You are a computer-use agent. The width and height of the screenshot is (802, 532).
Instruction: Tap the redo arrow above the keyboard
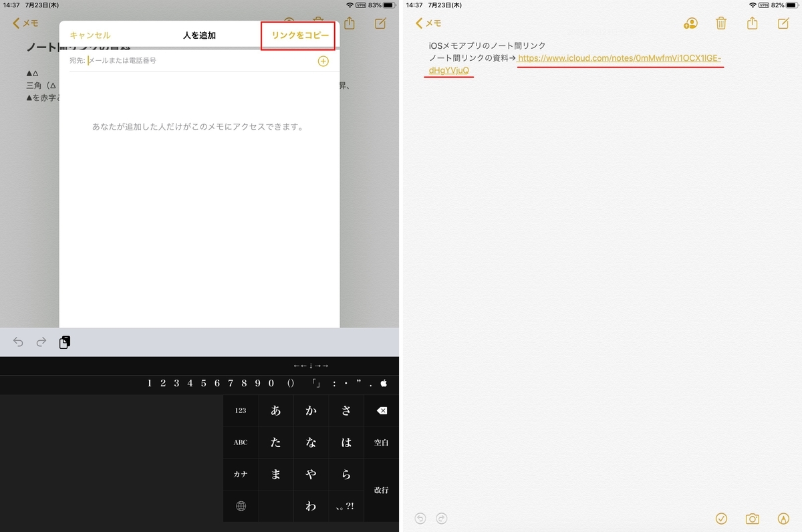click(x=41, y=342)
